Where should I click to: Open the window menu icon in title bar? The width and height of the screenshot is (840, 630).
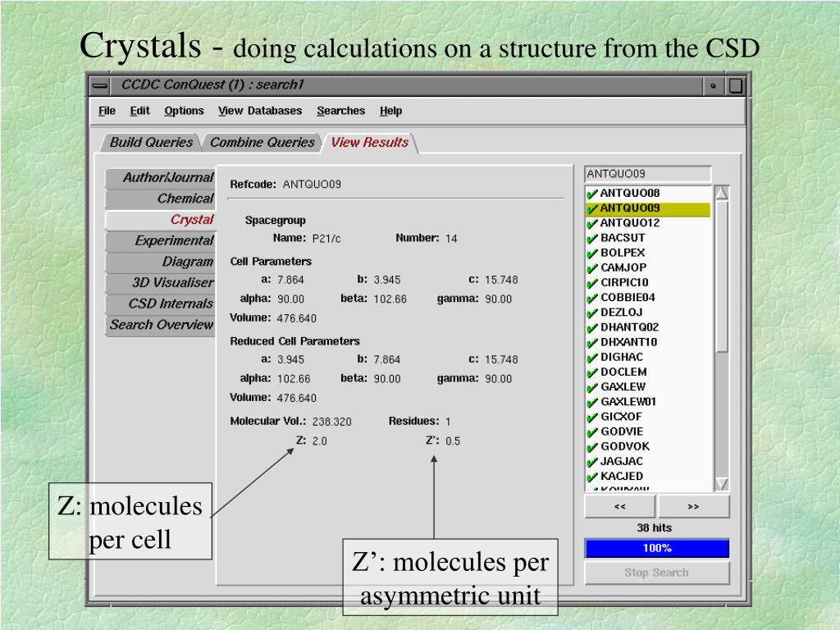point(99,85)
